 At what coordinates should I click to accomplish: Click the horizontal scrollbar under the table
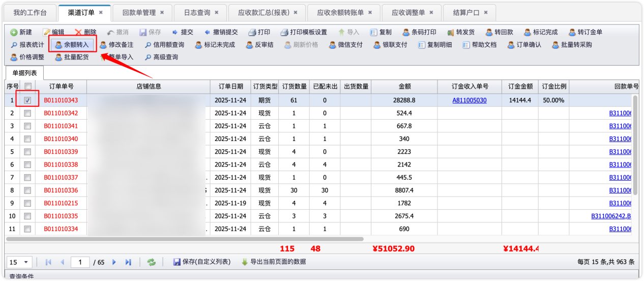coord(185,239)
